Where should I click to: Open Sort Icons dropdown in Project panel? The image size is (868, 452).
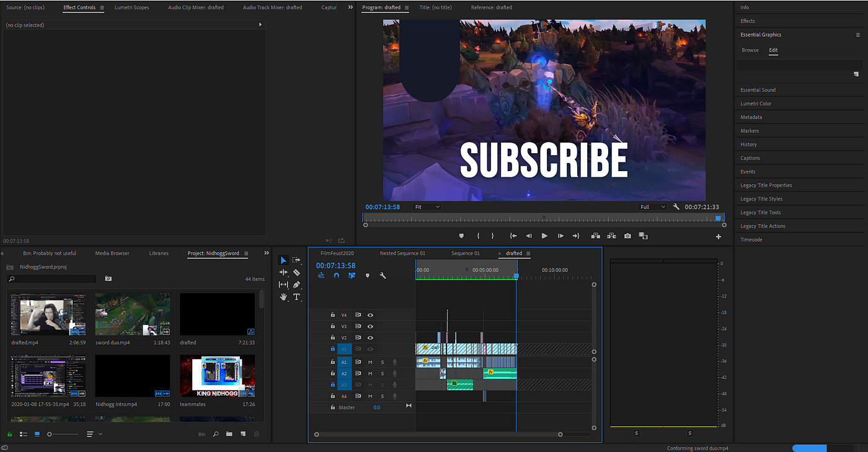click(x=94, y=434)
